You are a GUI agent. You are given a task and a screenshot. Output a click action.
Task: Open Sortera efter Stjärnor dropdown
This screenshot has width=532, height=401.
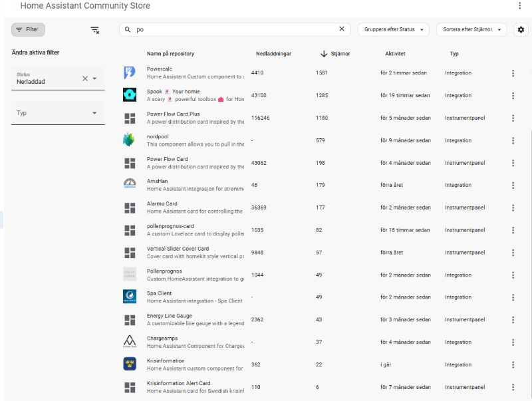471,29
